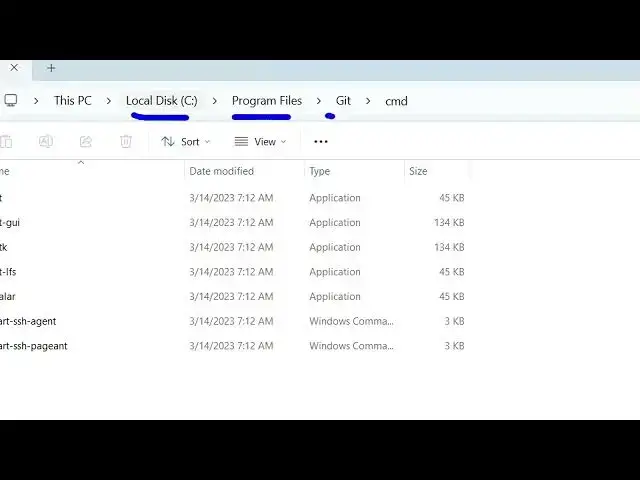Click the 134 KB size in -gui row
The width and height of the screenshot is (640, 480).
click(449, 222)
